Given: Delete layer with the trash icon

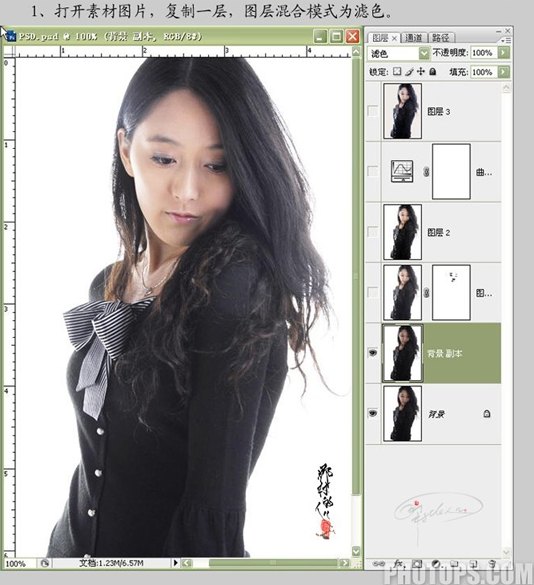Looking at the screenshot, I should (492, 564).
